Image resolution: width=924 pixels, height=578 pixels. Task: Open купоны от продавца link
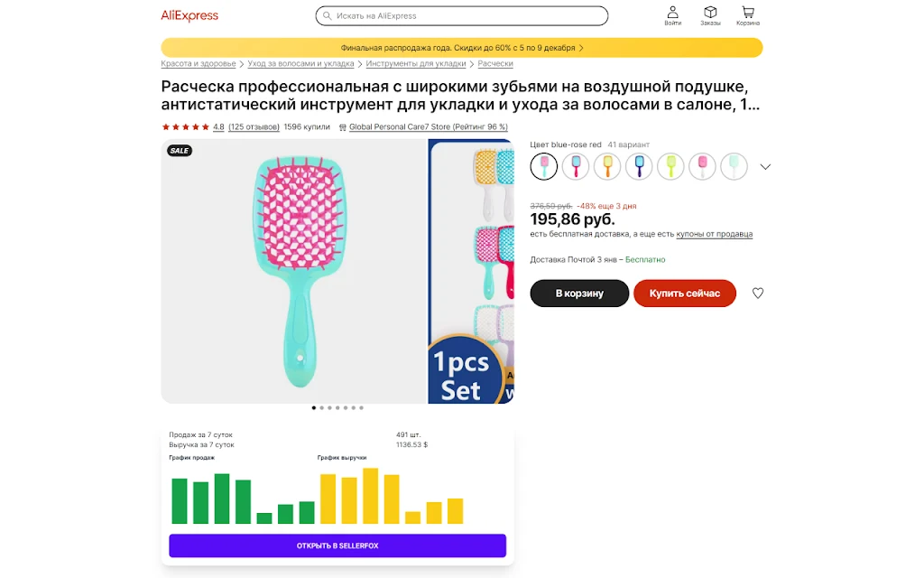pyautogui.click(x=715, y=234)
